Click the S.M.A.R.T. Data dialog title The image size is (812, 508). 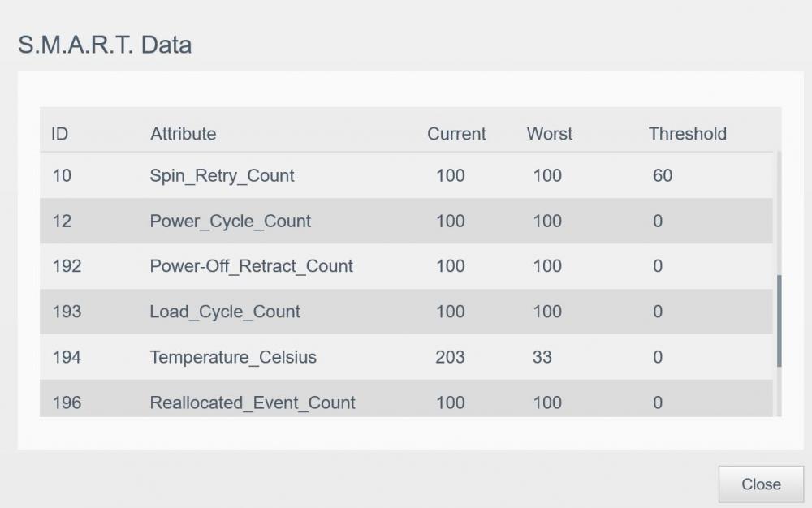(105, 45)
